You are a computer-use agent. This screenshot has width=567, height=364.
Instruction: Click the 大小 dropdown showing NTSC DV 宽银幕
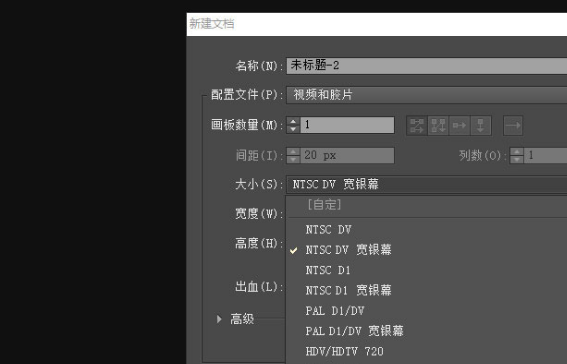coord(427,184)
